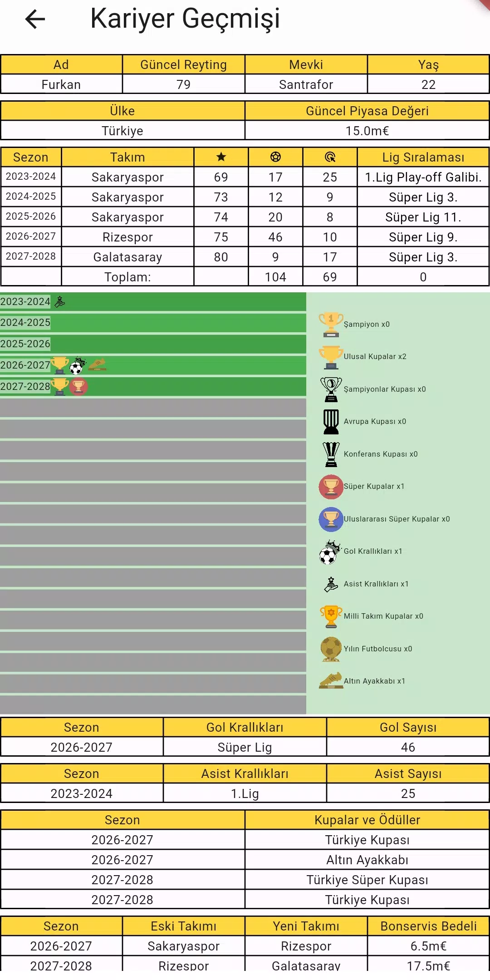Click 1.Lig Play-off Galibi. cell
This screenshot has width=490, height=980.
click(x=423, y=177)
